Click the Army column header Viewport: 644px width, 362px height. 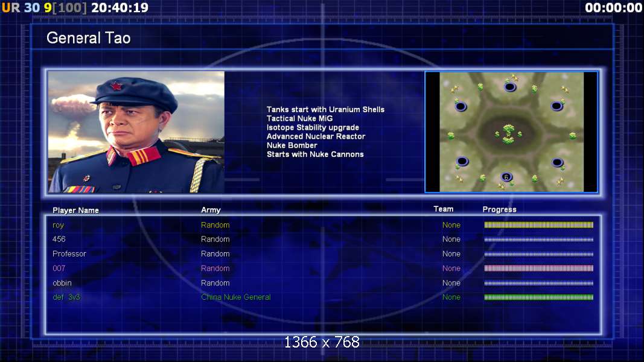coord(211,210)
